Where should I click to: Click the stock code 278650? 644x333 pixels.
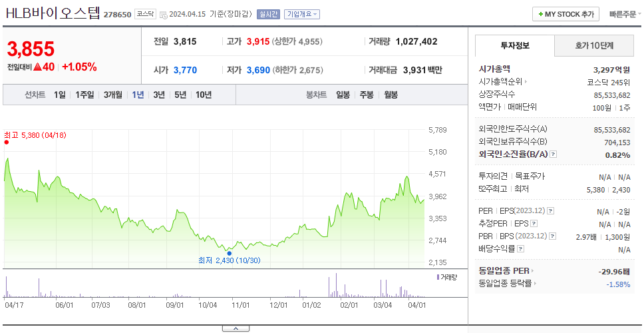(x=118, y=15)
